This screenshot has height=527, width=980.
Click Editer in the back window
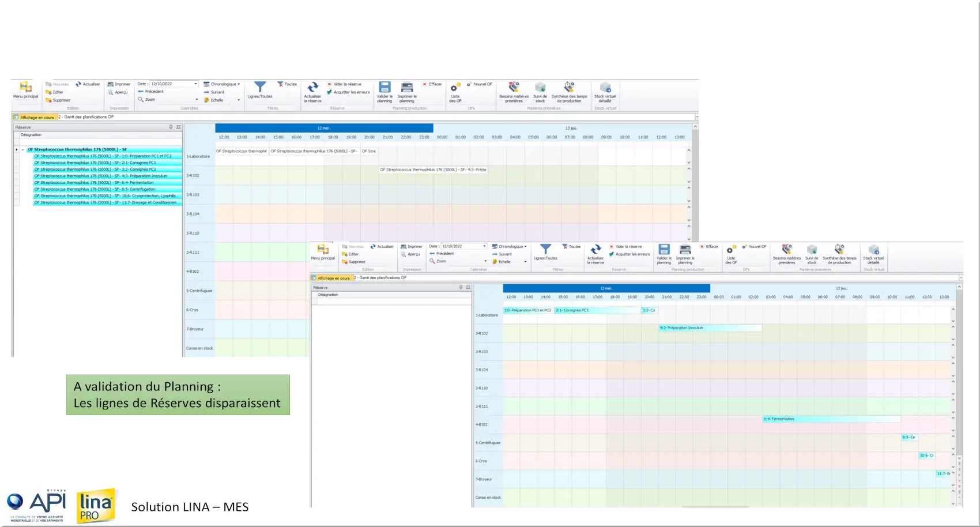pos(55,92)
